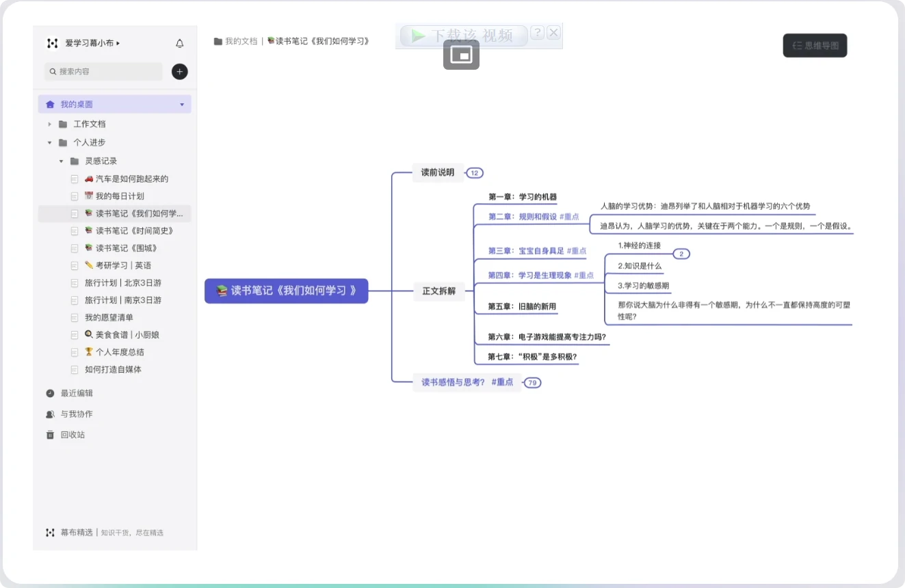Expand the 读前说明 node badge 12

click(x=475, y=173)
